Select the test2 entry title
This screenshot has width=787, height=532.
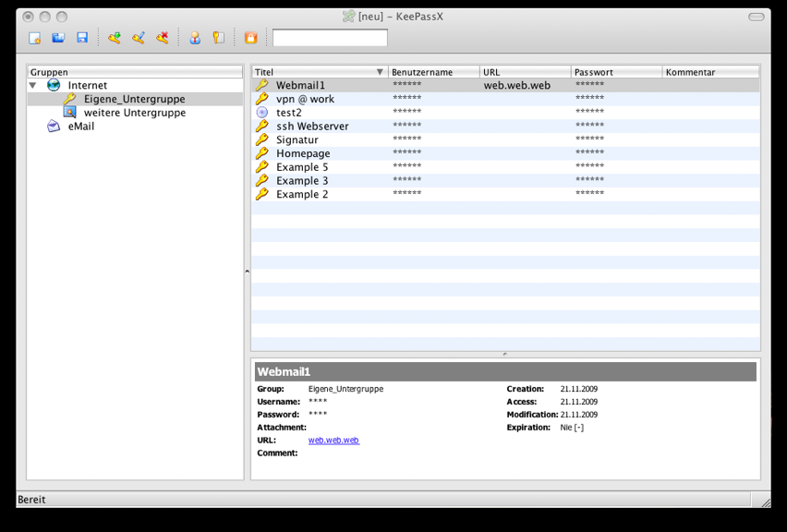pyautogui.click(x=289, y=113)
